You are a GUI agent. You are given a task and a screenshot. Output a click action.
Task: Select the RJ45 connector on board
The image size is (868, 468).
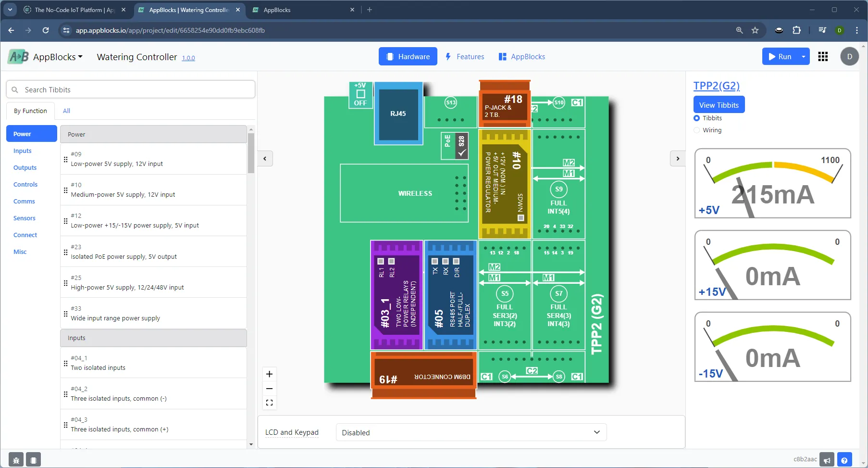(398, 114)
